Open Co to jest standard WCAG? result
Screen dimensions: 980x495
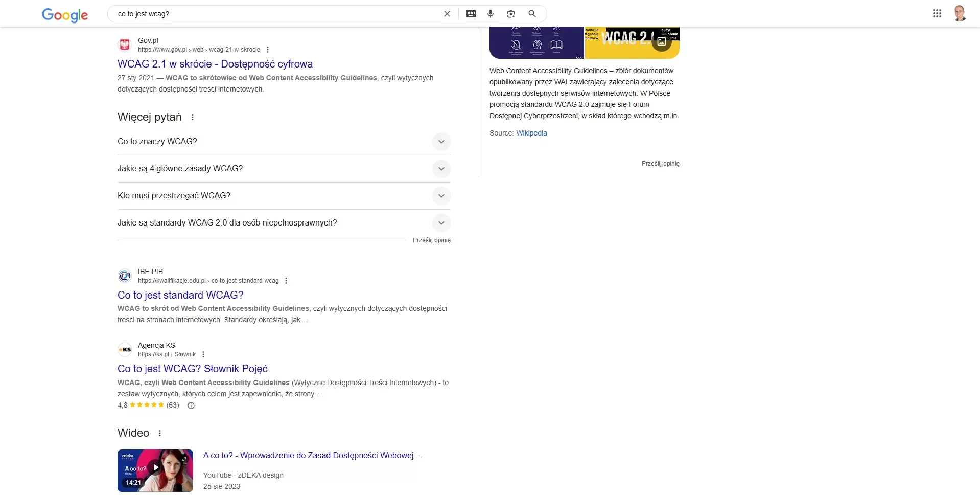click(180, 295)
